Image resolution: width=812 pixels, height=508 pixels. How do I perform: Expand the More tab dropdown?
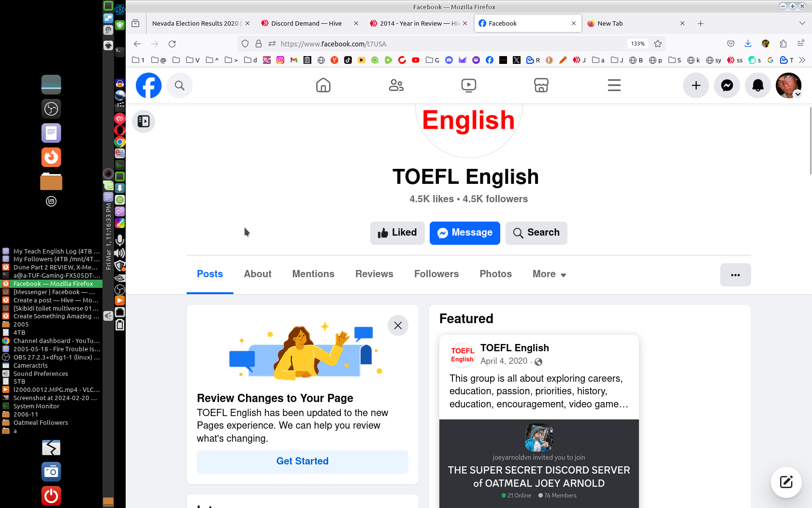click(549, 274)
